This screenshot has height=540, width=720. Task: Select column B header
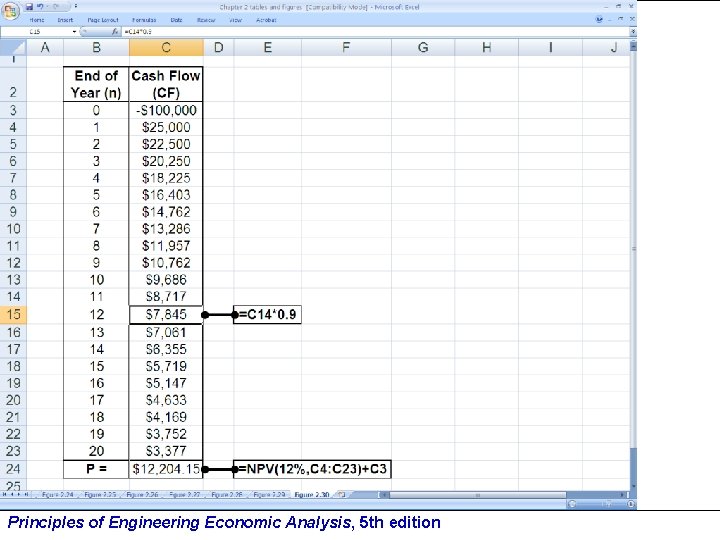(96, 47)
